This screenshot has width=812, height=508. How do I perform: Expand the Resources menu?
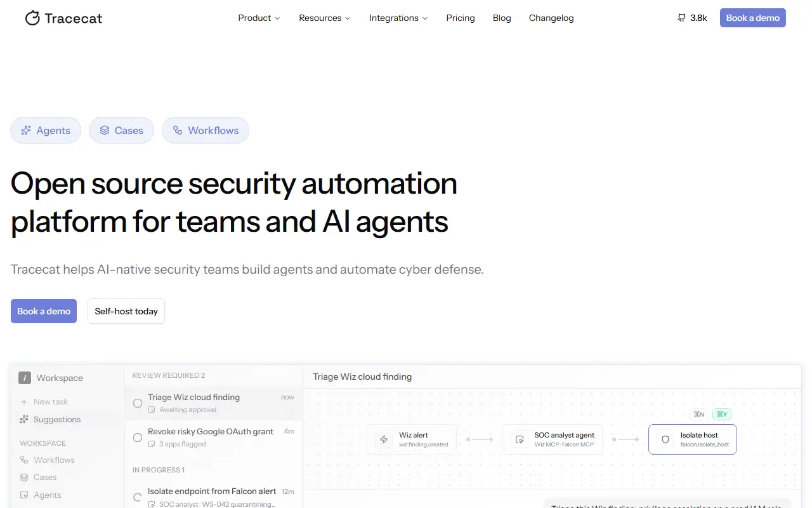pyautogui.click(x=325, y=18)
